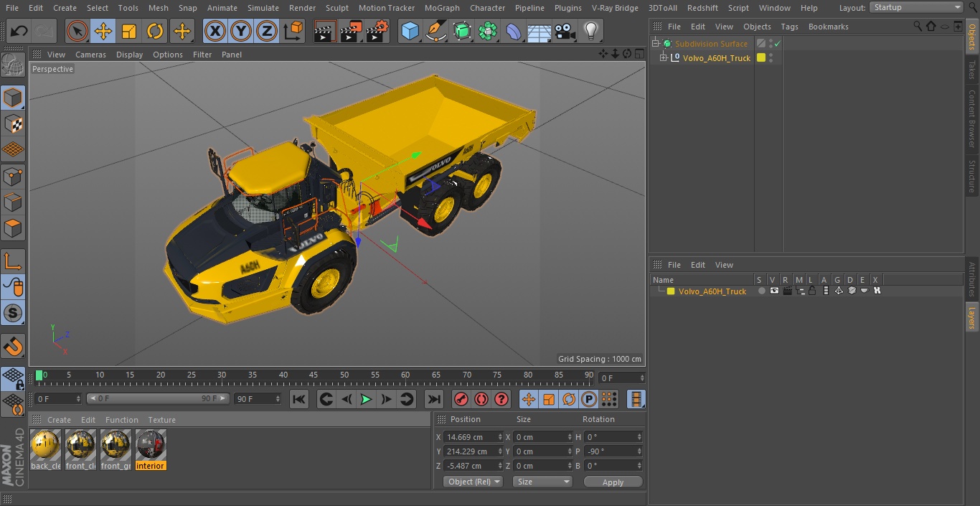980x506 pixels.
Task: Click the Undo arrow icon
Action: point(19,31)
